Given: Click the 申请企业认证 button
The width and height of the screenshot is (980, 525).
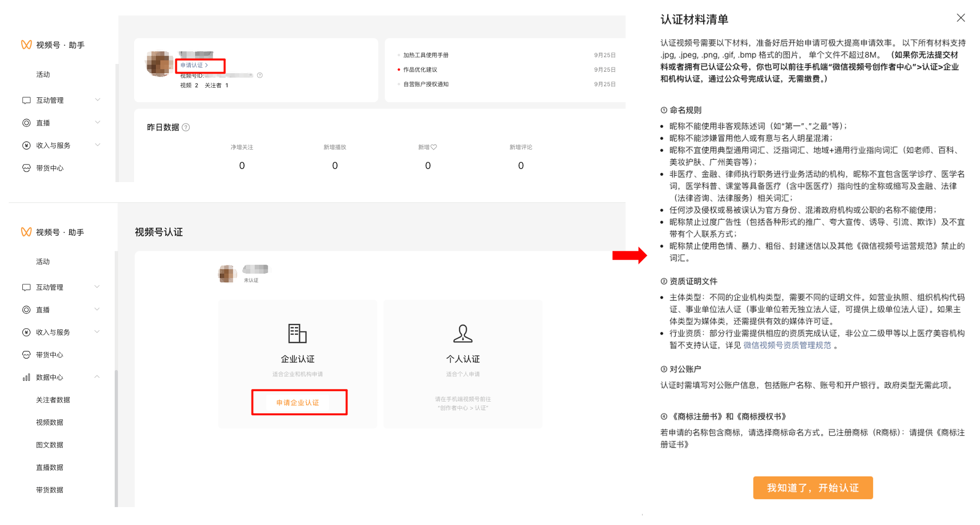Looking at the screenshot, I should (x=298, y=402).
